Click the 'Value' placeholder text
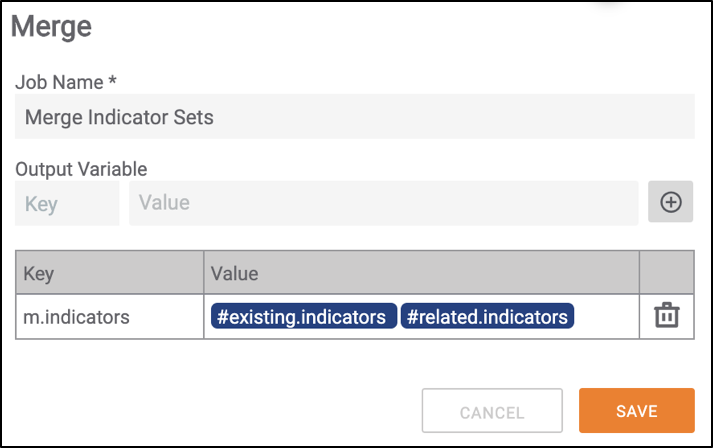This screenshot has height=448, width=713. [164, 202]
